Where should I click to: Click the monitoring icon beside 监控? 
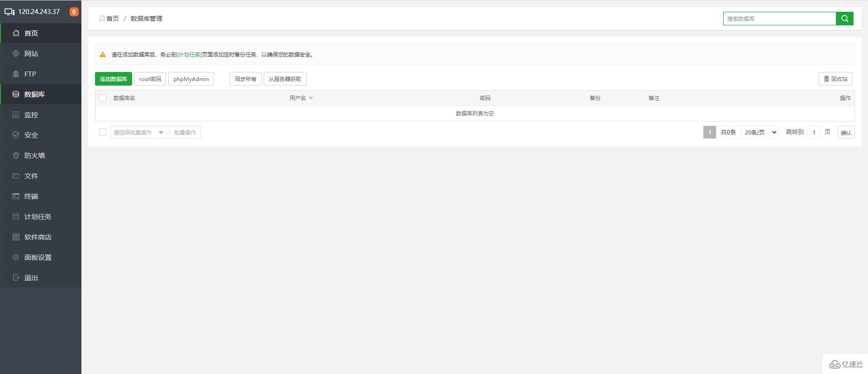click(16, 115)
